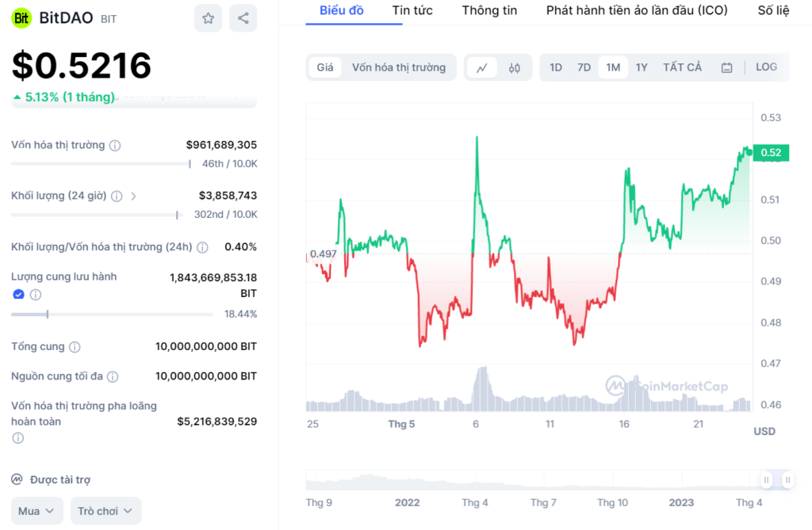The width and height of the screenshot is (812, 530).
Task: Click the star watchlist icon
Action: (208, 18)
